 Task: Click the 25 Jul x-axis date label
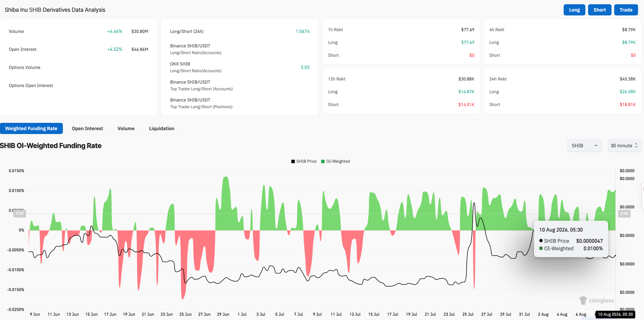(x=468, y=314)
